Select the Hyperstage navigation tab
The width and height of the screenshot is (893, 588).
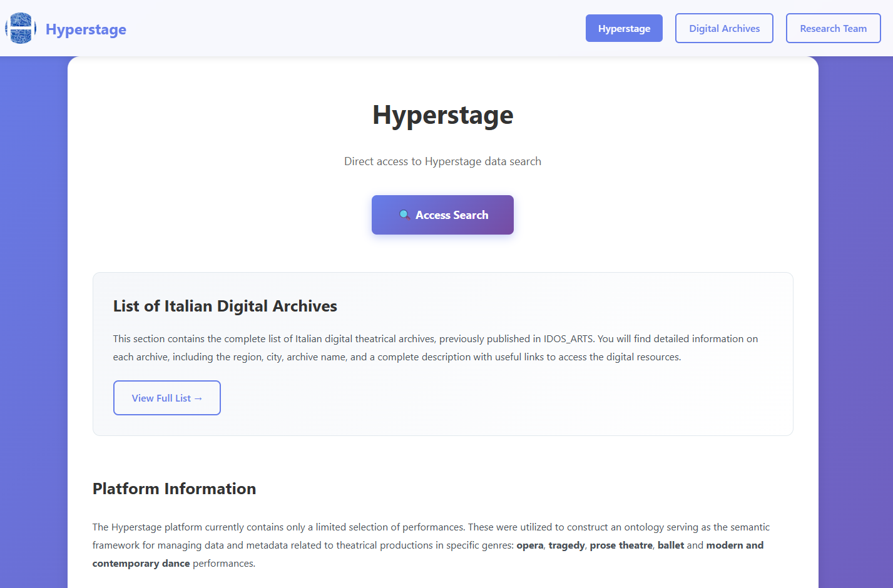(623, 29)
